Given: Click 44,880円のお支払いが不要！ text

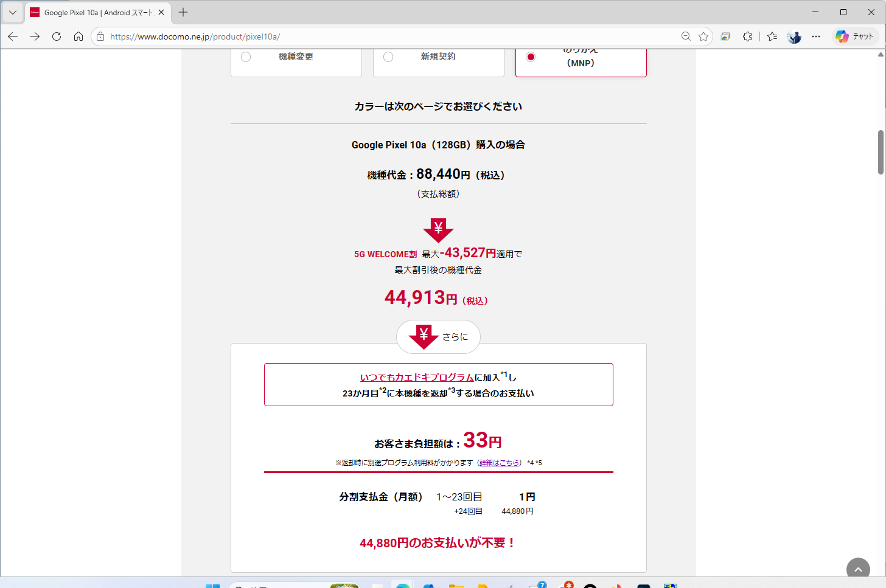Looking at the screenshot, I should [x=438, y=542].
